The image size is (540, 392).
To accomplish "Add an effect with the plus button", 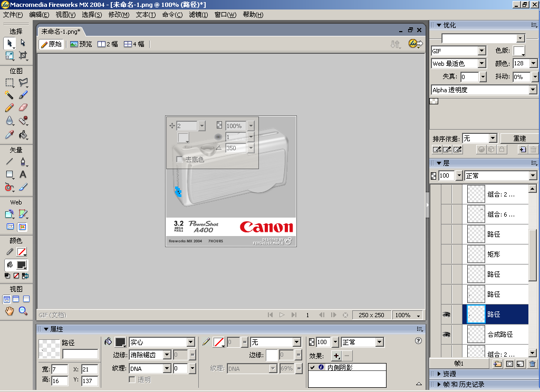I will 336,356.
